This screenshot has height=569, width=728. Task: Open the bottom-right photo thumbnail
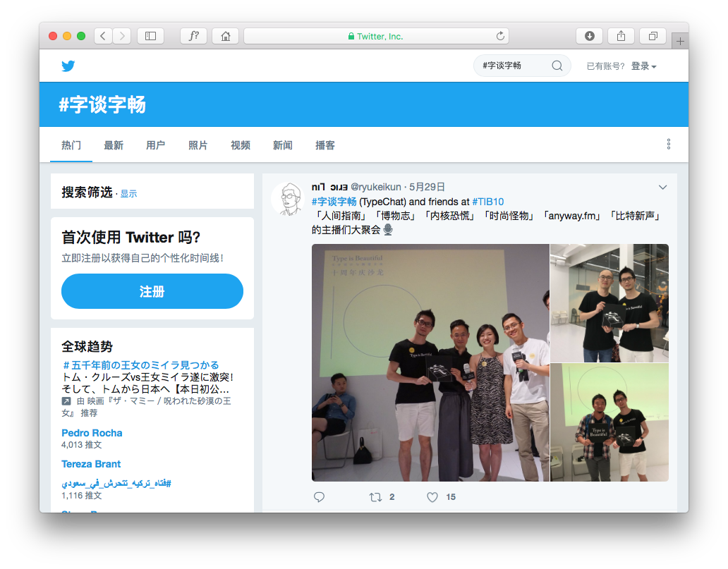click(x=609, y=422)
